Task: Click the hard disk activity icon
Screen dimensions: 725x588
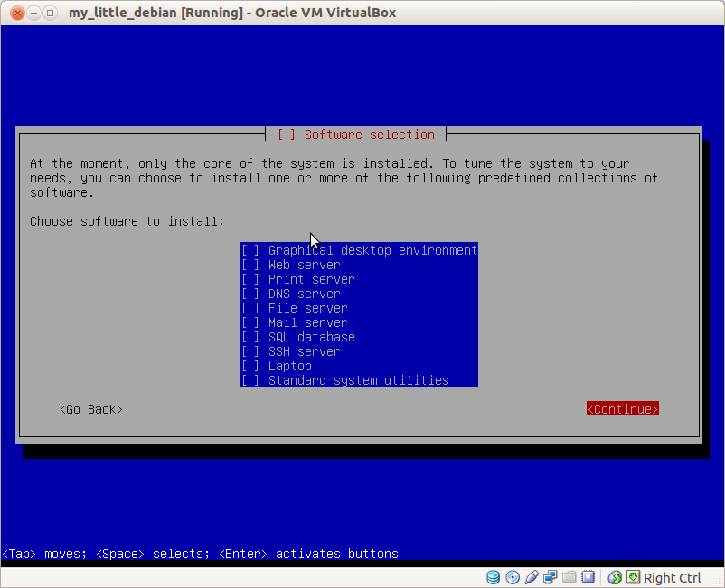Action: tap(493, 577)
